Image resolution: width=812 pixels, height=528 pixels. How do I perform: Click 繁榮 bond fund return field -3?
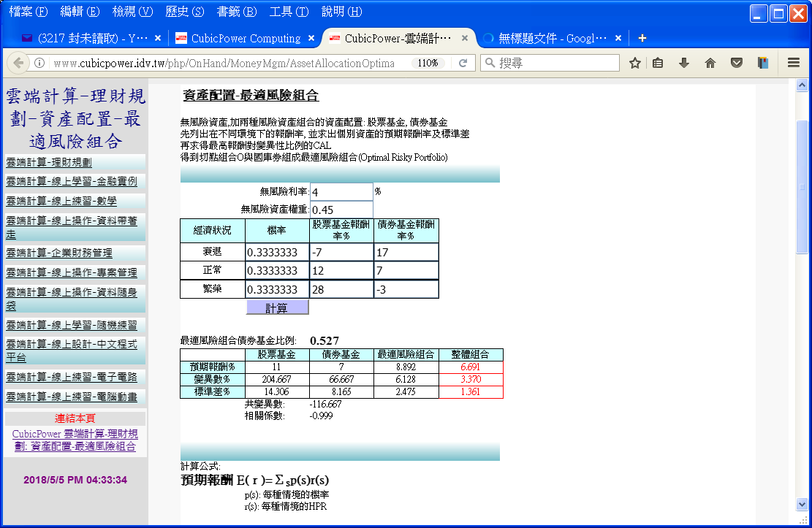pyautogui.click(x=406, y=289)
